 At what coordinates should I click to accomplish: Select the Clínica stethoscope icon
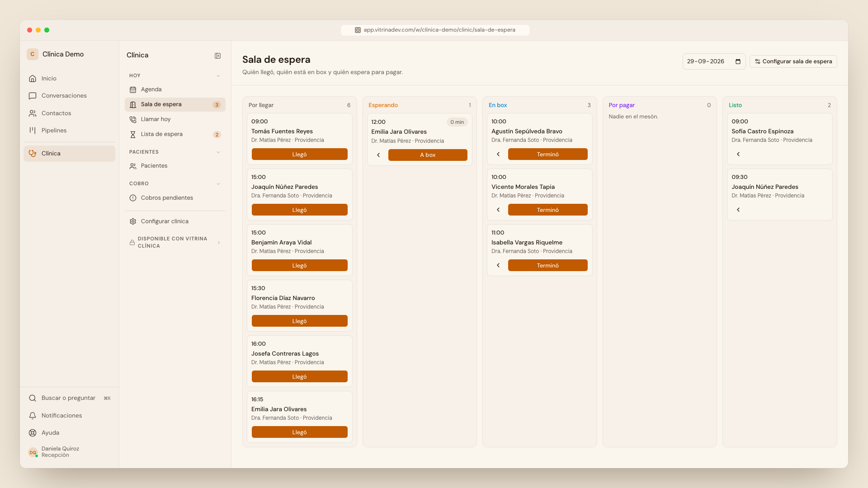click(x=33, y=154)
